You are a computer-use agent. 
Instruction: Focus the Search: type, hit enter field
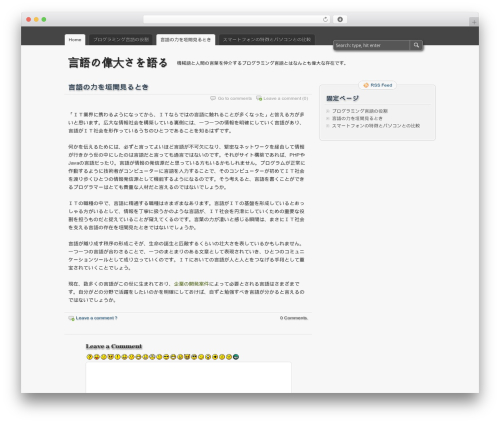pos(372,45)
